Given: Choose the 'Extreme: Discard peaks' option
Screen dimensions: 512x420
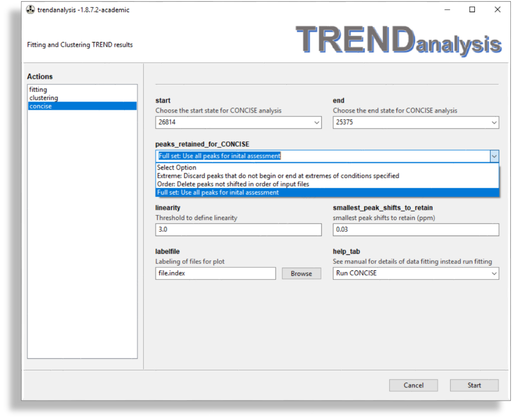Looking at the screenshot, I should pyautogui.click(x=278, y=176).
